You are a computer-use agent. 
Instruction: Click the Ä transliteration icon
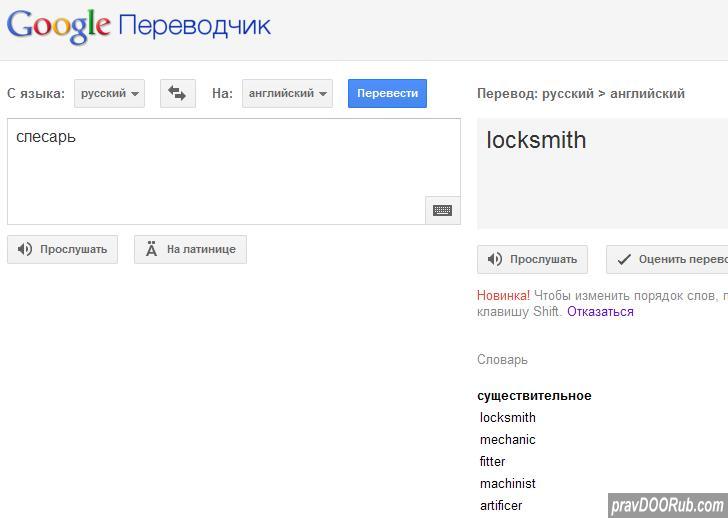(152, 249)
